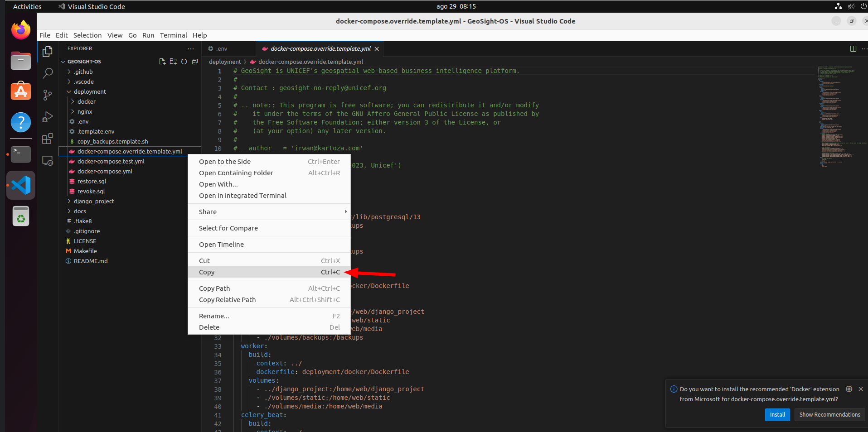Collapse all folders in explorer
Image resolution: width=868 pixels, height=432 pixels.
(195, 62)
